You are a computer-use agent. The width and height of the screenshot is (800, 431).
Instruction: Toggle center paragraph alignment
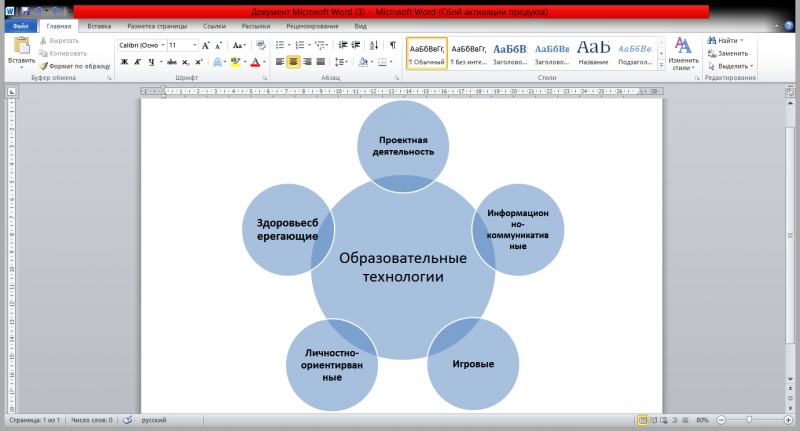[294, 62]
